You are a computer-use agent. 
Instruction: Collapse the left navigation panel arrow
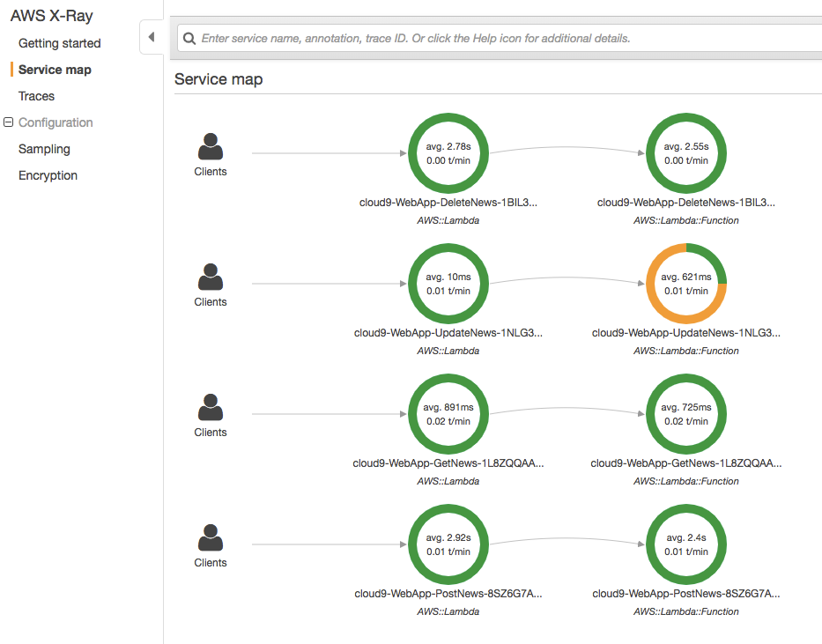tap(152, 37)
